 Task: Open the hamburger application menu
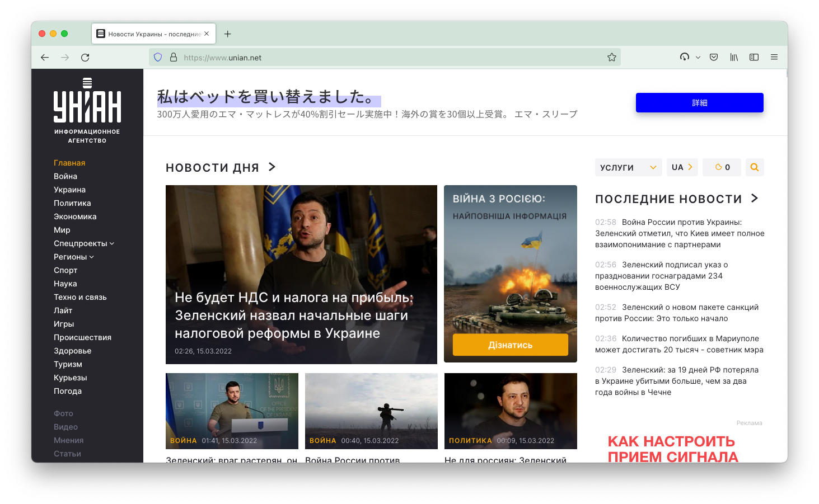click(774, 57)
